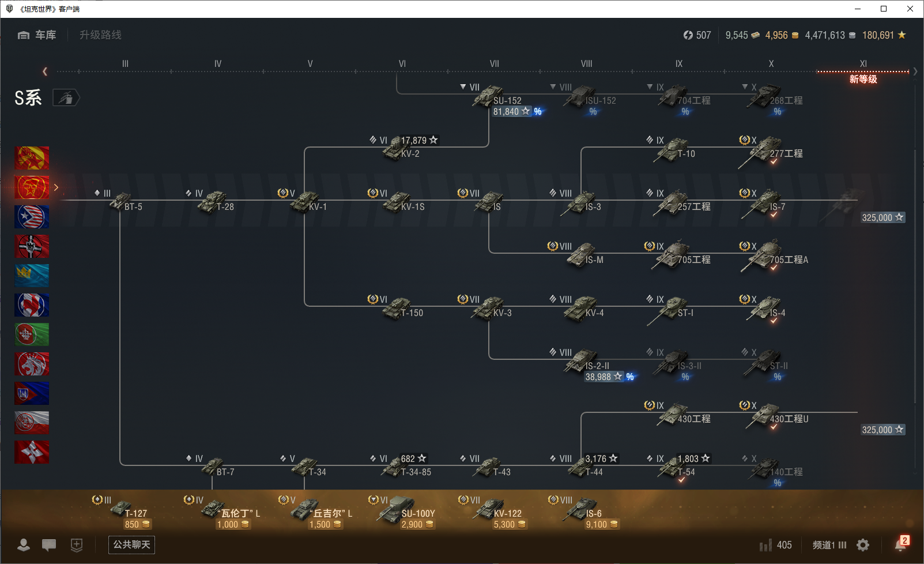Select the IS-4 tank node
The image size is (924, 564).
point(767,311)
